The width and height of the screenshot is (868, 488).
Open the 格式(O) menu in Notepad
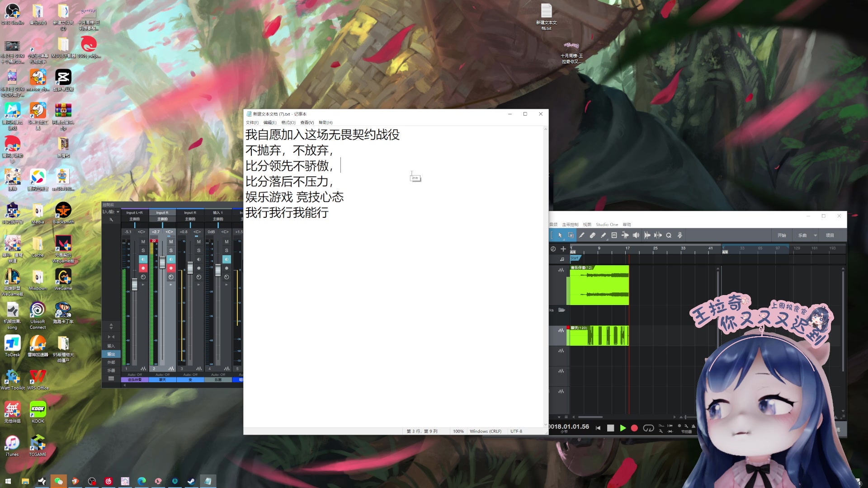coord(288,122)
